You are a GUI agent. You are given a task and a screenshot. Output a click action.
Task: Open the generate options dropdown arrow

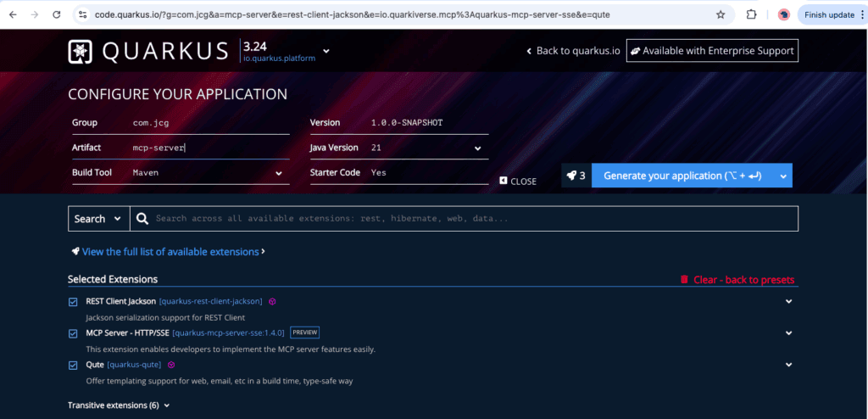pos(783,176)
